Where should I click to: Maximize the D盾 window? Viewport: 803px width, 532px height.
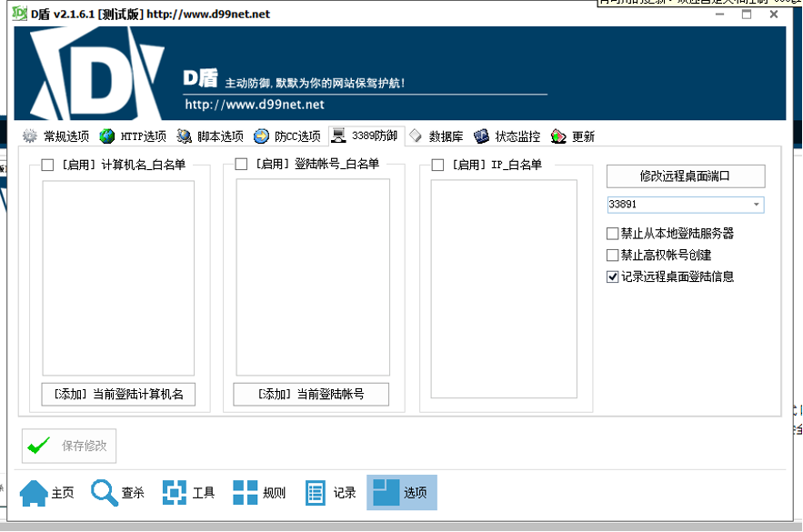747,15
